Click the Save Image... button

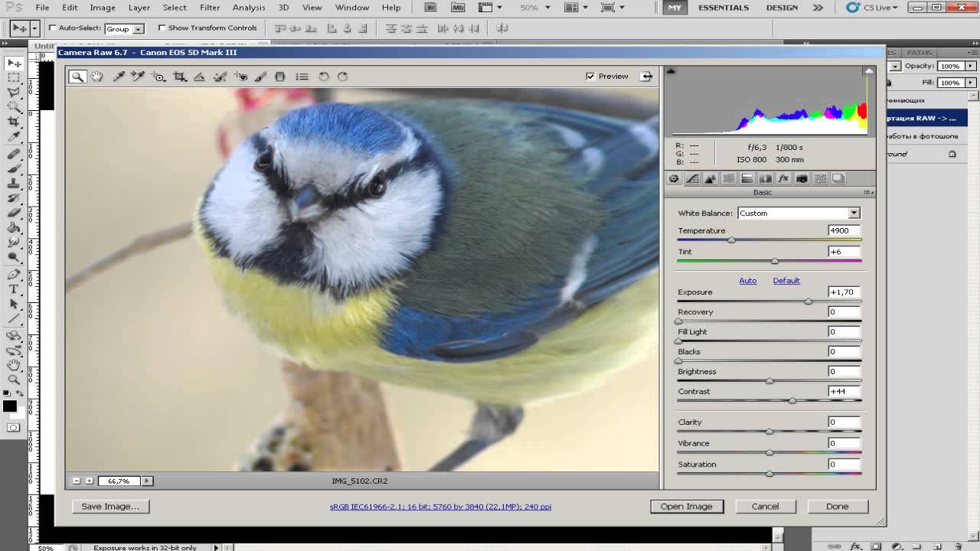(110, 507)
